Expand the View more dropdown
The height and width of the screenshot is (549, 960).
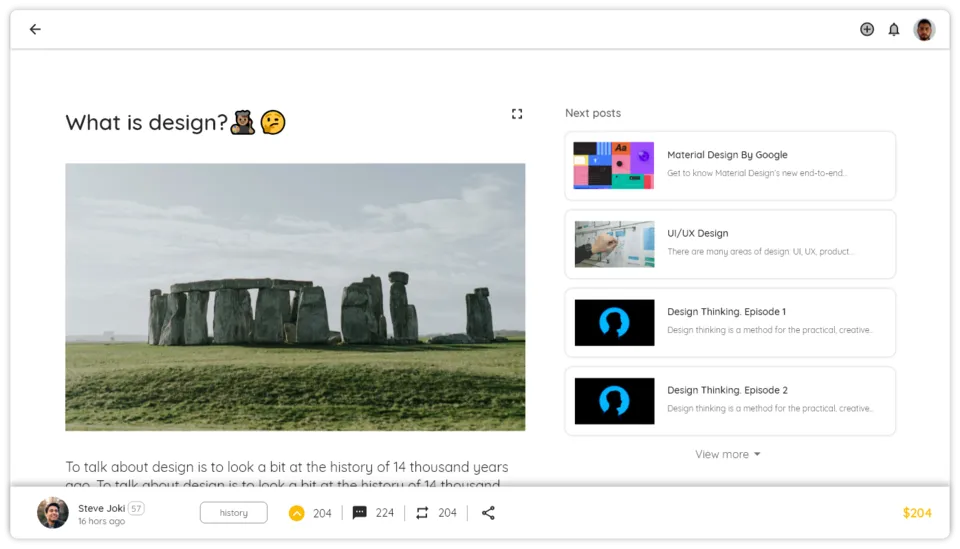(x=727, y=454)
